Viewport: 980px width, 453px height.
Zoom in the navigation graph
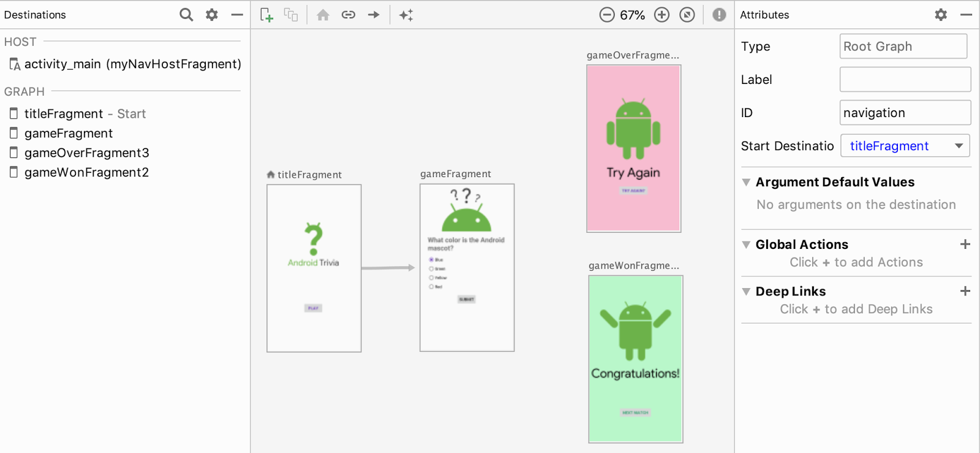click(x=661, y=15)
